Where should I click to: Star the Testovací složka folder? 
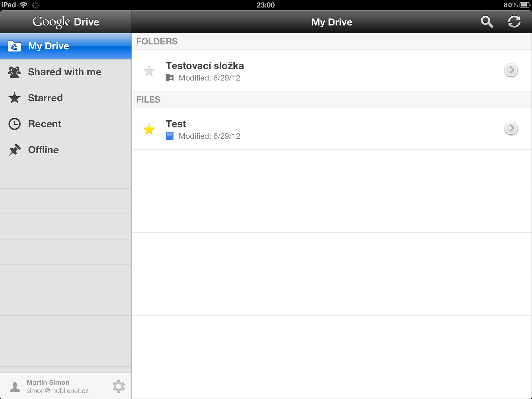point(149,71)
